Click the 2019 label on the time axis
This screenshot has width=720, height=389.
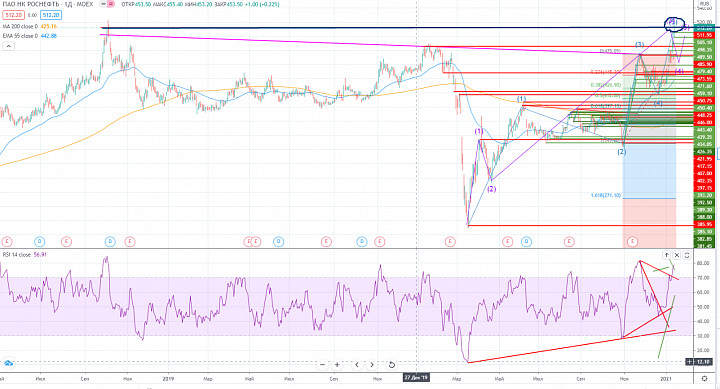(168, 378)
